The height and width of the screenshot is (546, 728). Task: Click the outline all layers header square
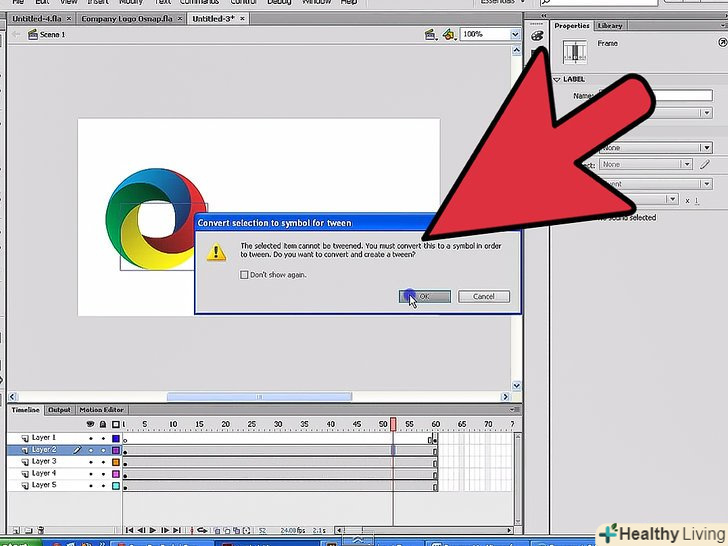(x=116, y=424)
